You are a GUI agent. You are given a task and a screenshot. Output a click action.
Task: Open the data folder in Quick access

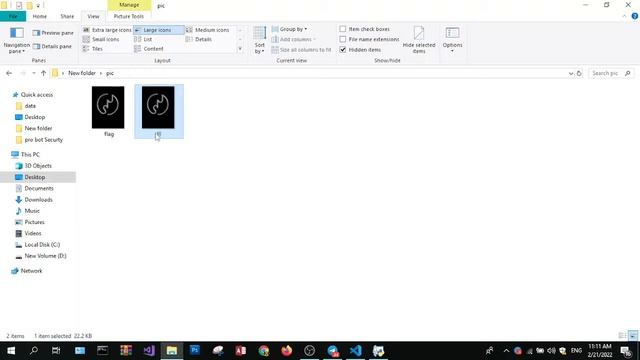point(30,106)
